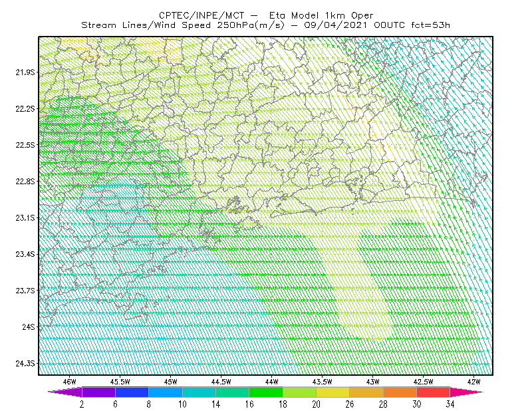Click the purple left arrow end of colorbar
The height and width of the screenshot is (411, 532).
[x=65, y=392]
